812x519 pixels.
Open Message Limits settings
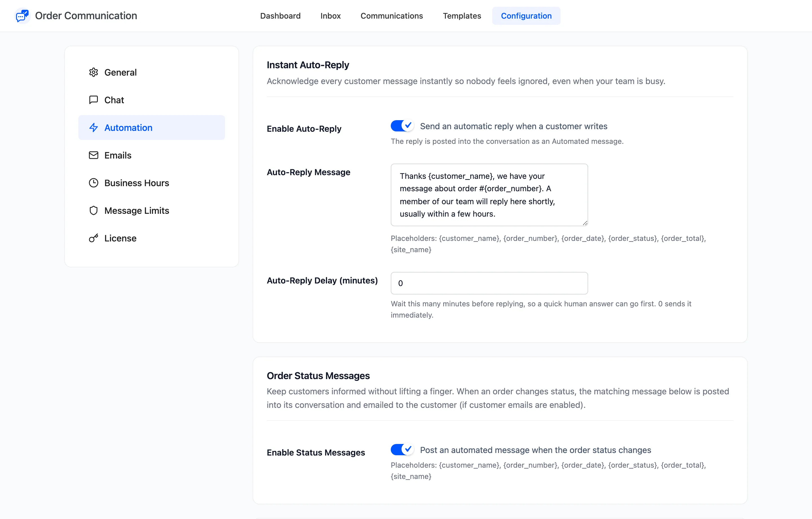point(151,211)
